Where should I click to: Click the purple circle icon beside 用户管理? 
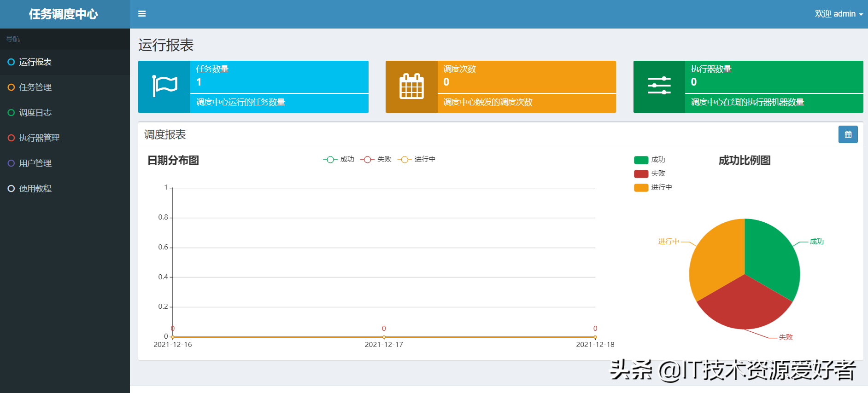tap(11, 163)
